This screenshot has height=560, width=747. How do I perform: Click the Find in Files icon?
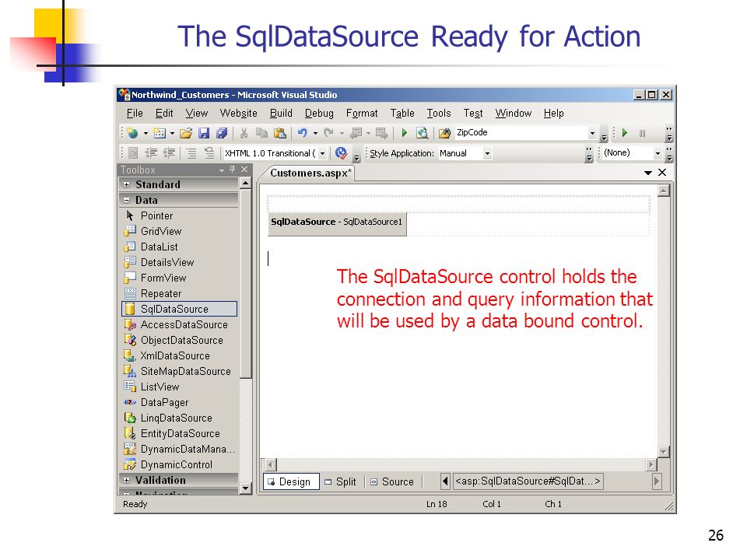coord(444,133)
